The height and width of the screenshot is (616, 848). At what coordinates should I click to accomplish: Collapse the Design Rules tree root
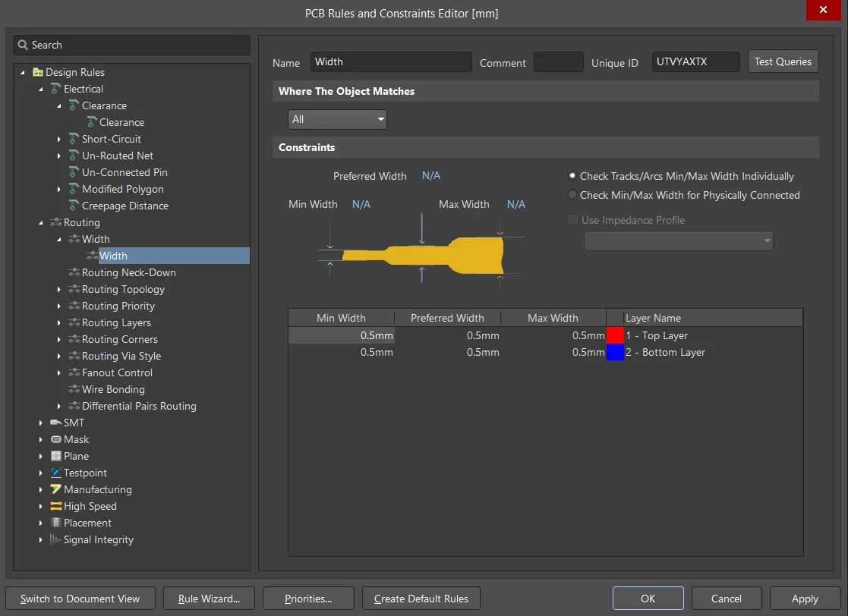(22, 72)
